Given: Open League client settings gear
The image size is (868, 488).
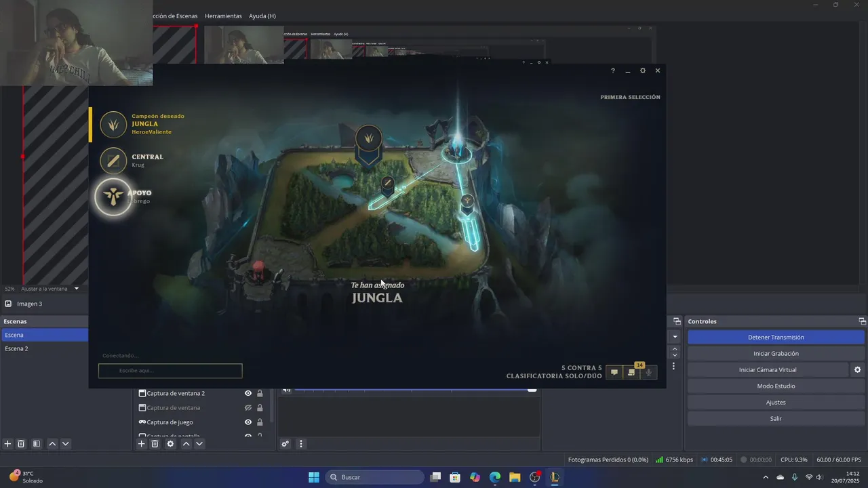Looking at the screenshot, I should (x=643, y=70).
